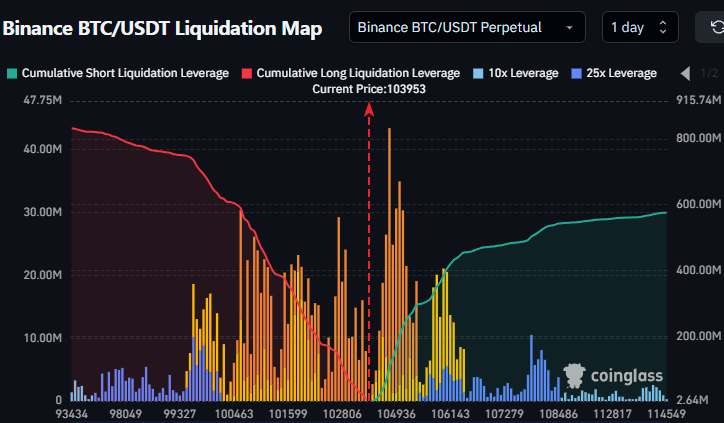
Task: Click the tallest orange liquidation bar
Action: pyautogui.click(x=390, y=264)
